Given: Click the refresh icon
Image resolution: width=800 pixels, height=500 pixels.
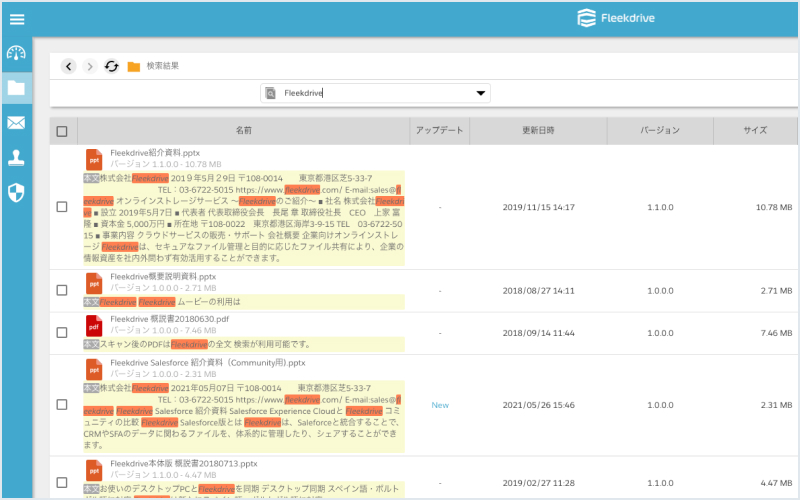Looking at the screenshot, I should (x=111, y=66).
